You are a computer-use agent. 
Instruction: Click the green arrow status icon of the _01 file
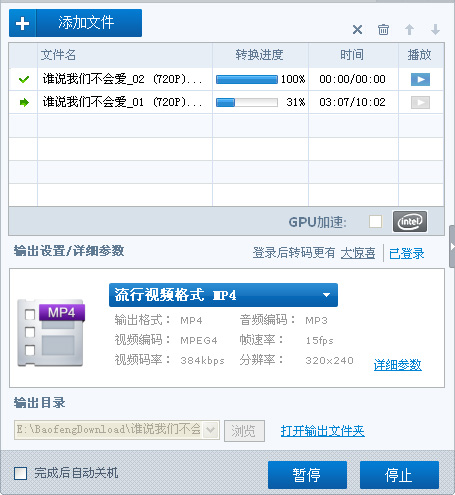24,102
